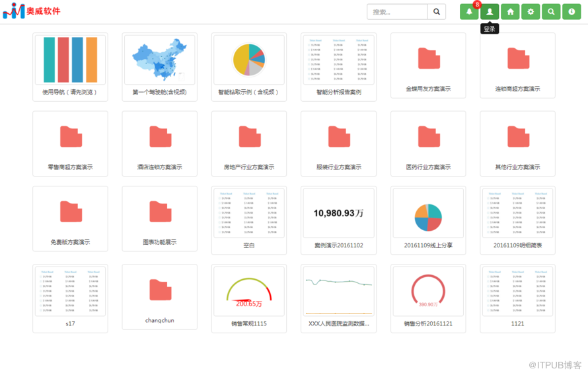This screenshot has height=375, width=588.
Task: Go to the home page via house icon
Action: click(x=510, y=12)
